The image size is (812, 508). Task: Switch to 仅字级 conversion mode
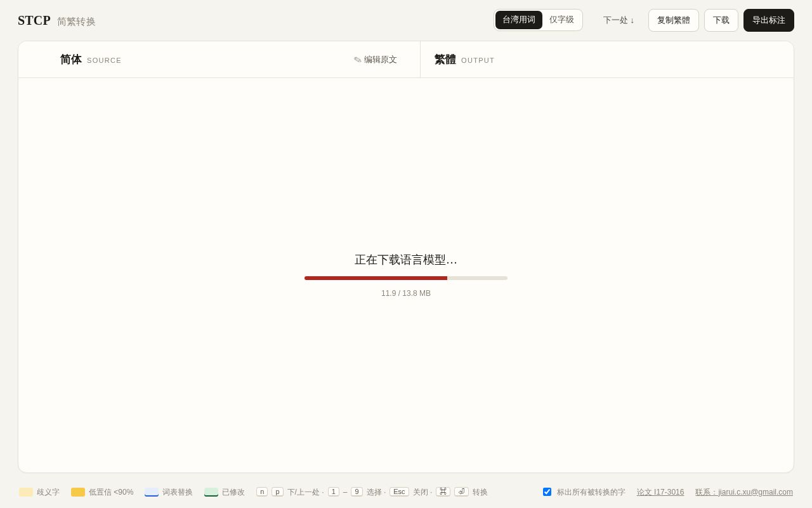click(561, 20)
